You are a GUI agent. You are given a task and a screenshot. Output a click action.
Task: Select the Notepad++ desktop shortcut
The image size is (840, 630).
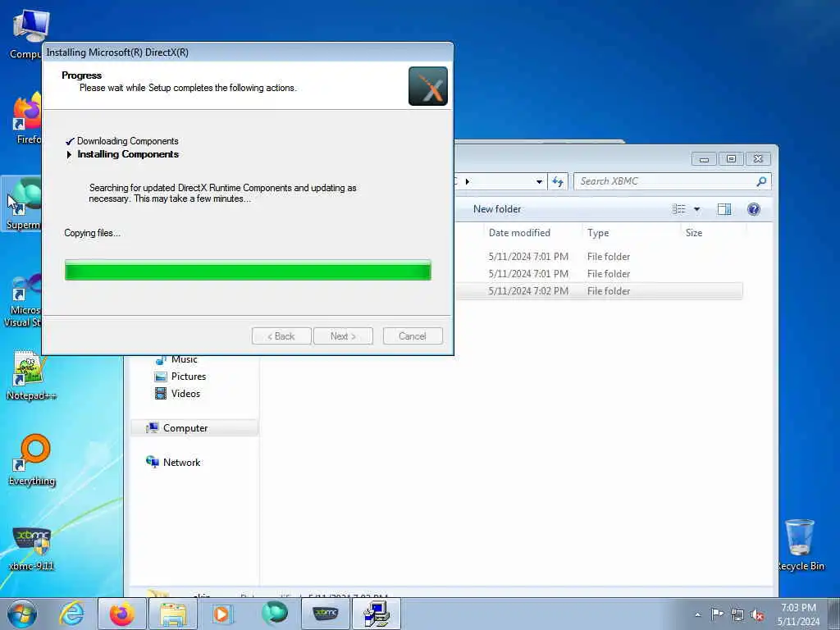(x=30, y=375)
